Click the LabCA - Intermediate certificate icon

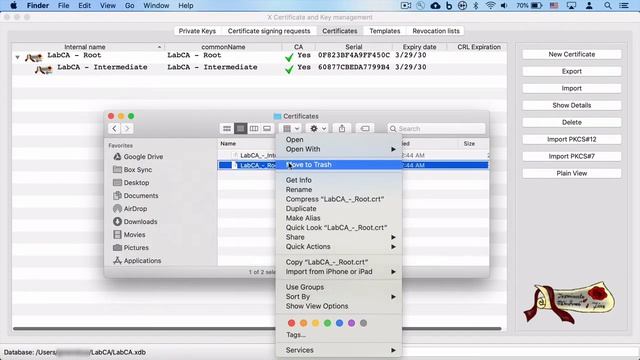43,69
